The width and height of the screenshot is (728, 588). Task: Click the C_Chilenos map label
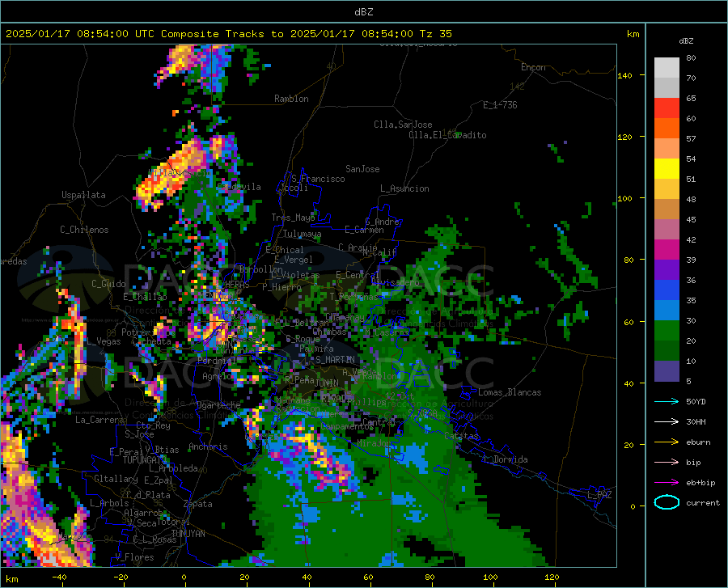(84, 230)
